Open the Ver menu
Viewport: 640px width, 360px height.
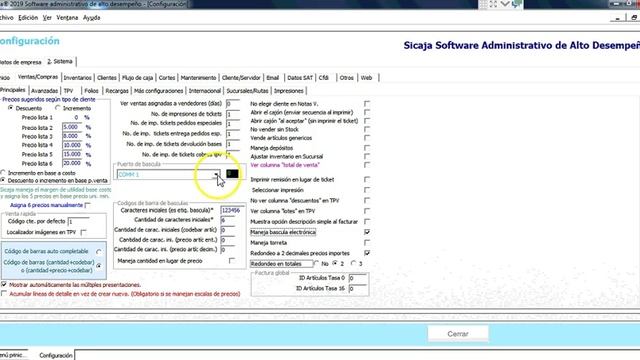coord(47,18)
